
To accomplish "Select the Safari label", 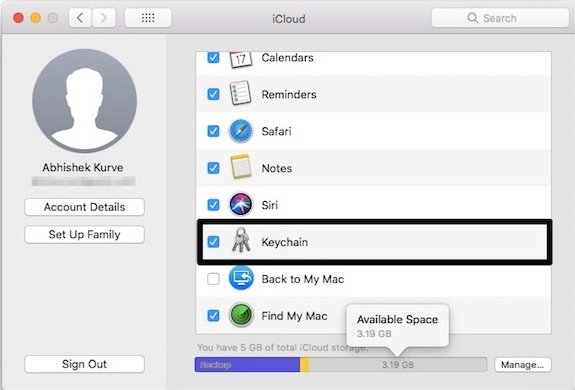I will 276,131.
